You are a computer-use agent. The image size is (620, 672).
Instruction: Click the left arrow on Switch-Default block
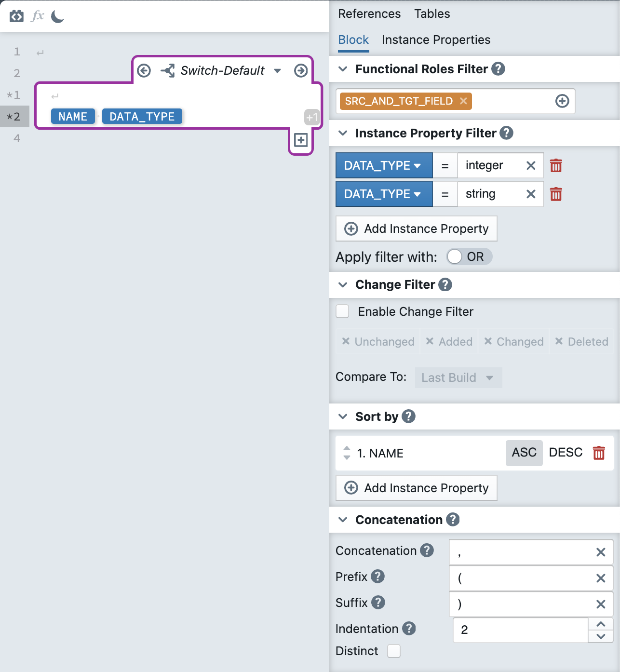point(144,71)
